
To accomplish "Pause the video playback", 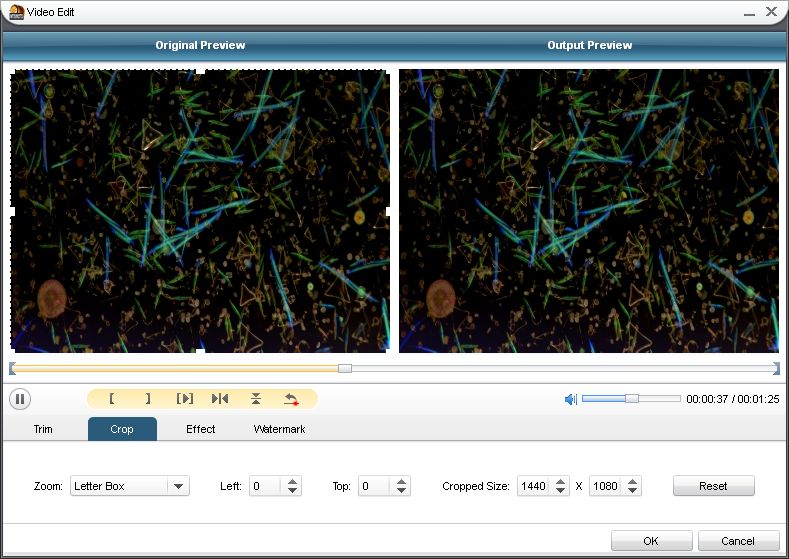I will click(x=20, y=399).
